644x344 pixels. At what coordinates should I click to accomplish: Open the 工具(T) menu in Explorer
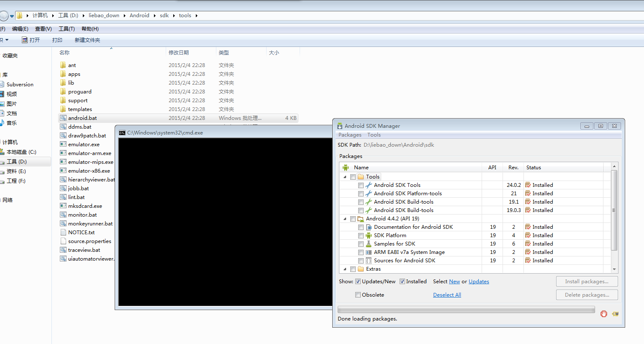point(67,29)
